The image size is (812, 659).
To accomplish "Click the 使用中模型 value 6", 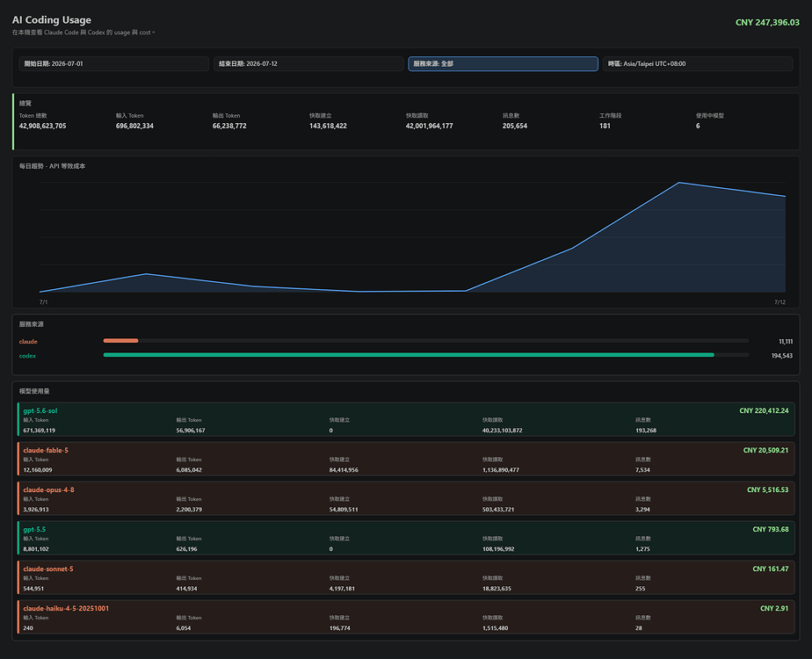I will click(698, 126).
